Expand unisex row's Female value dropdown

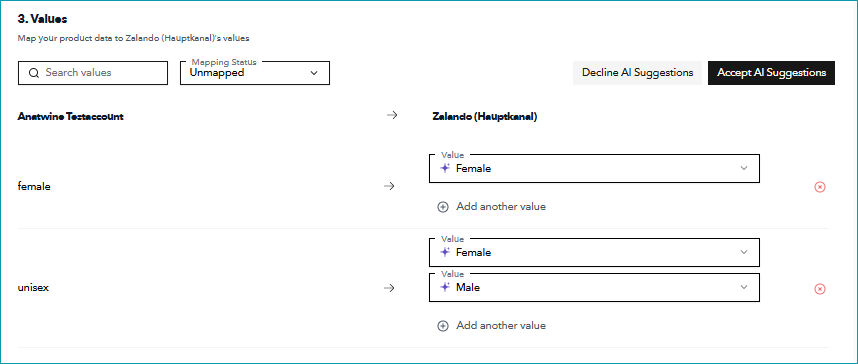click(594, 252)
